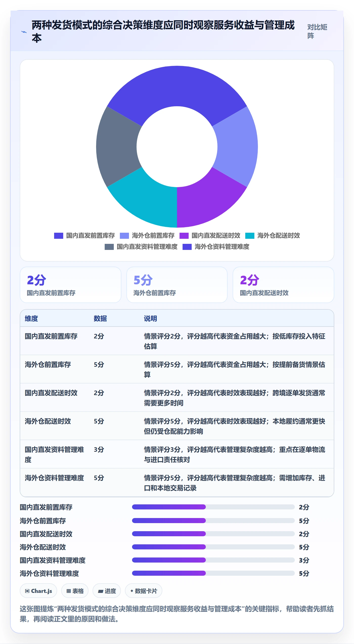
Task: Toggle legend swatch for 国内直发资料管理难度
Action: (109, 247)
